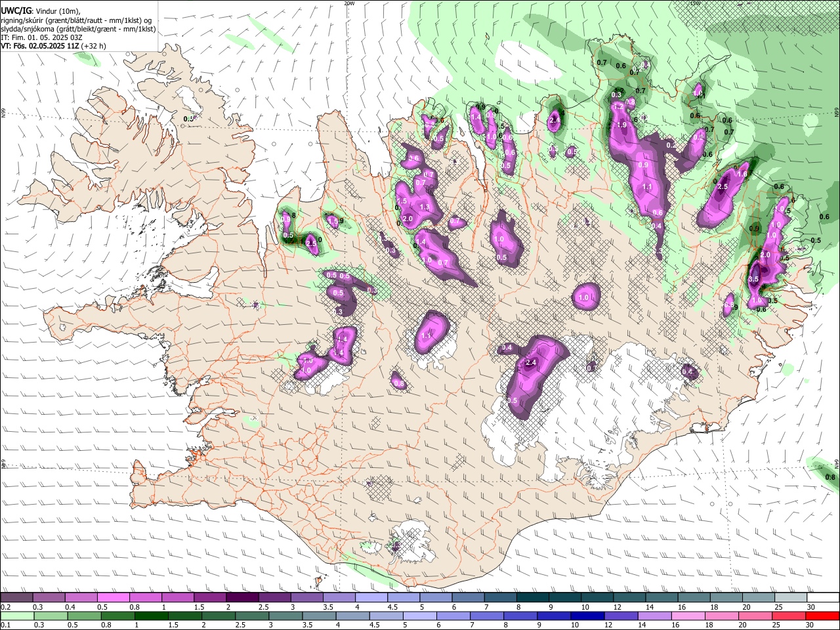Pick the dark purple snow swatch between 2 and 2.5
The width and height of the screenshot is (840, 630).
point(242,598)
